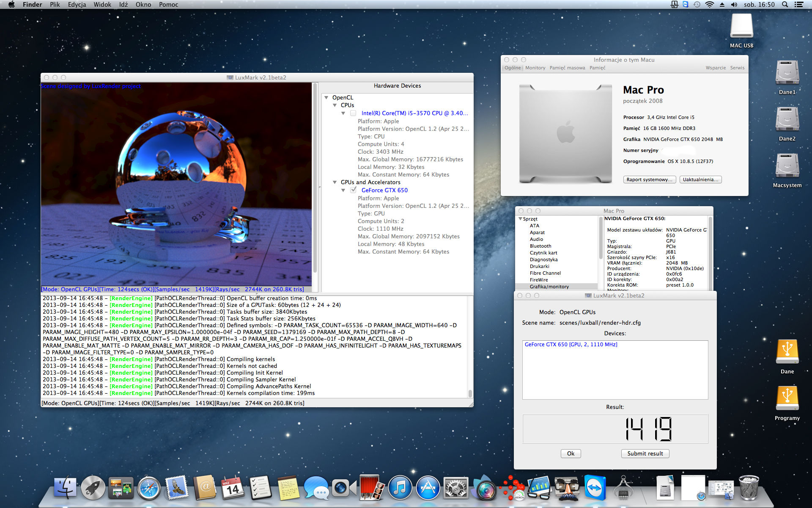Click Time Machine menu bar icon
Viewport: 812px width, 508px height.
coord(697,5)
